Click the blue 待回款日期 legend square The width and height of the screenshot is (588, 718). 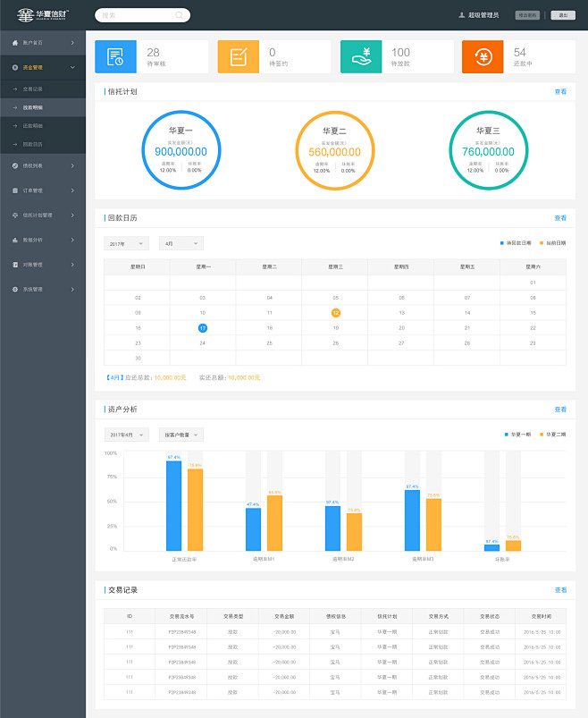502,243
